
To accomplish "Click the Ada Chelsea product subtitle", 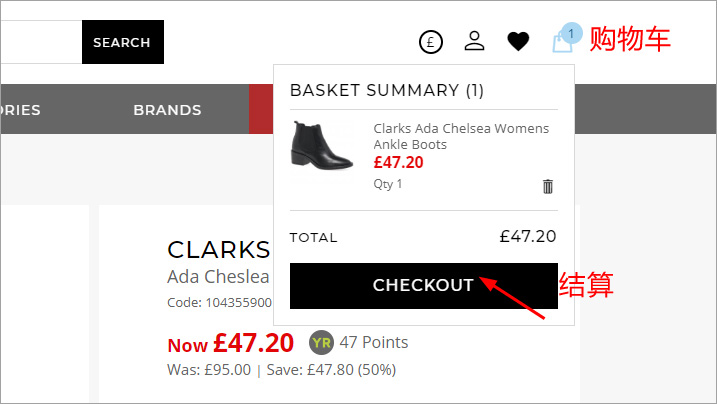I will (x=218, y=277).
